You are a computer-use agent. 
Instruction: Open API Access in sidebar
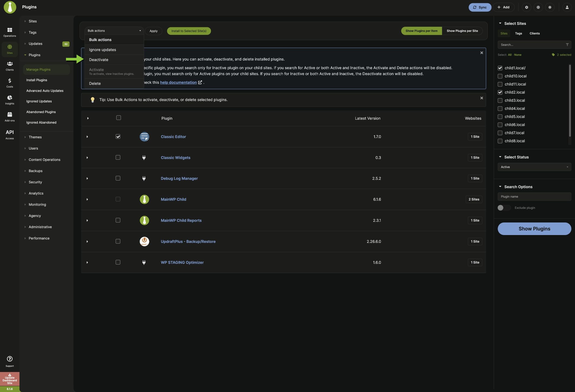tap(9, 134)
